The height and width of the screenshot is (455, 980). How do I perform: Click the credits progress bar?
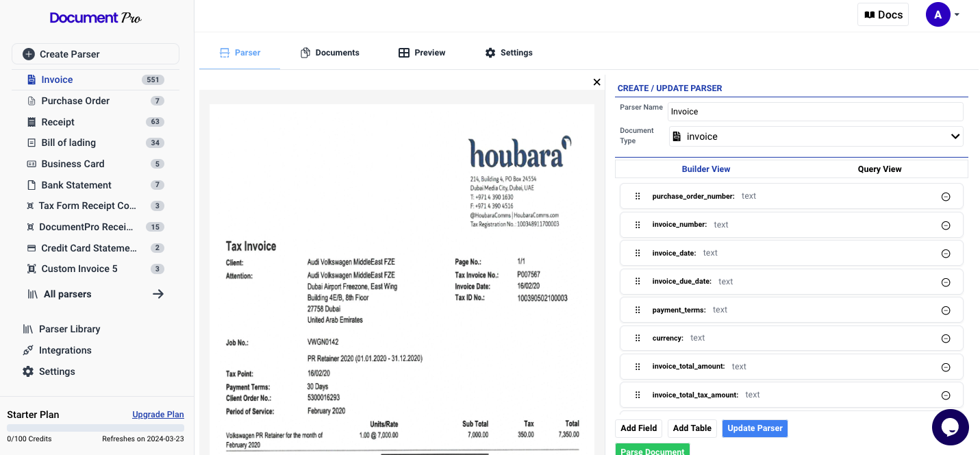pos(95,428)
